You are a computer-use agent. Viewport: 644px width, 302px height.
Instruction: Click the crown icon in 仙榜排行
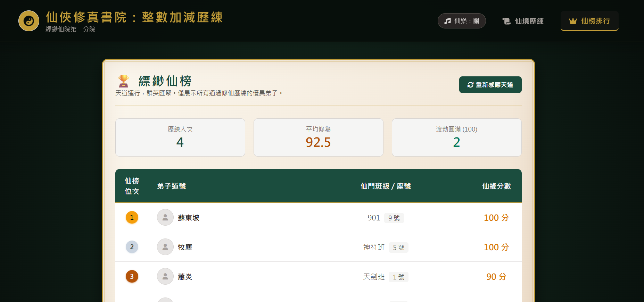point(573,21)
